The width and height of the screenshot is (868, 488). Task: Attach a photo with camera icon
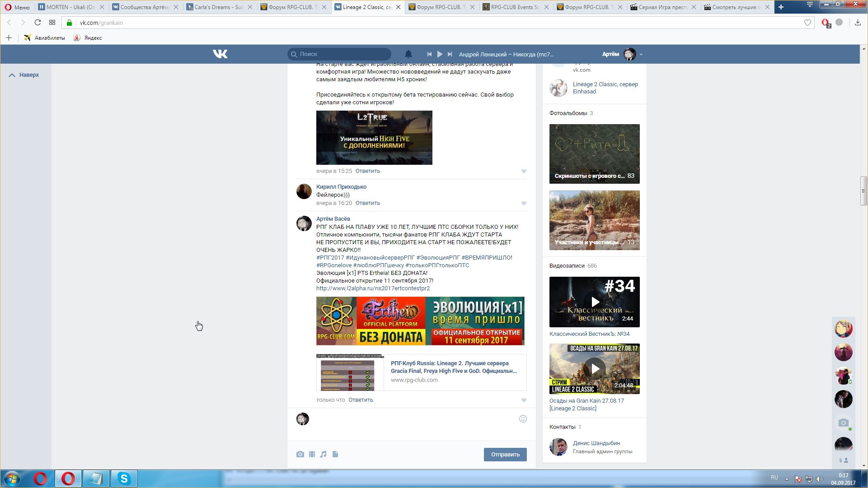[x=300, y=455]
